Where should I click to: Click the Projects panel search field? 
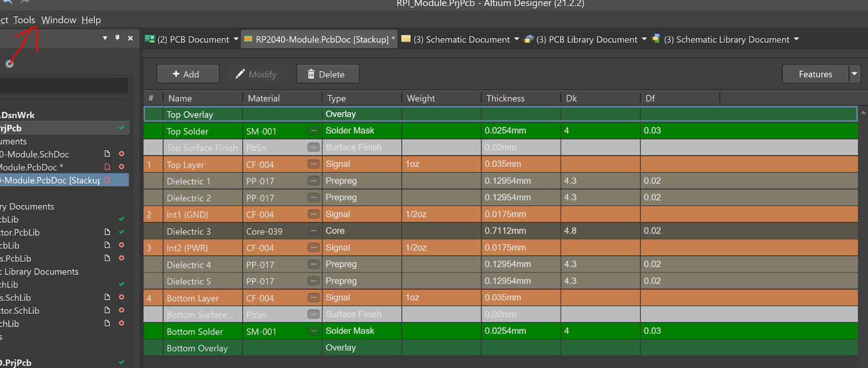coord(64,85)
